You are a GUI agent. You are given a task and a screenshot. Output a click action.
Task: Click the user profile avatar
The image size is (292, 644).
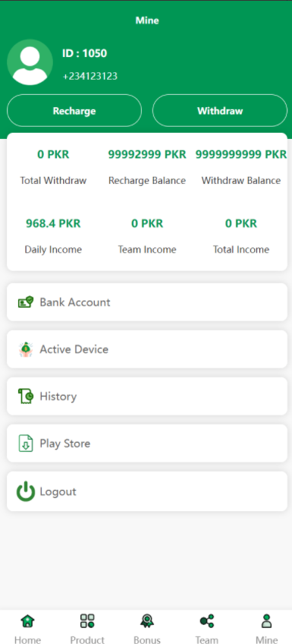tap(30, 62)
